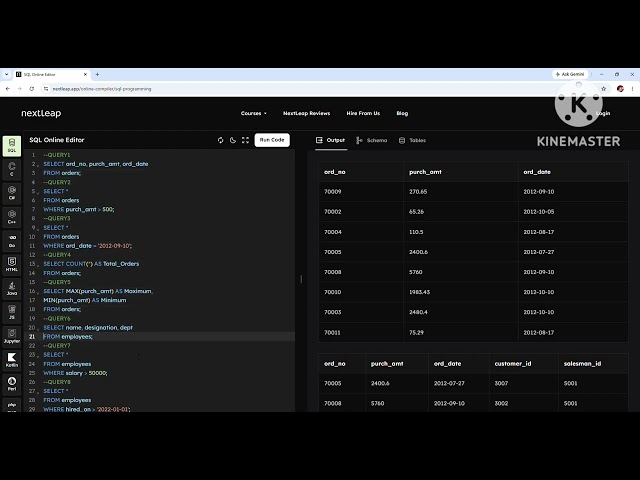Open the tab search dropdown arrow
The image size is (640, 480).
[6, 74]
